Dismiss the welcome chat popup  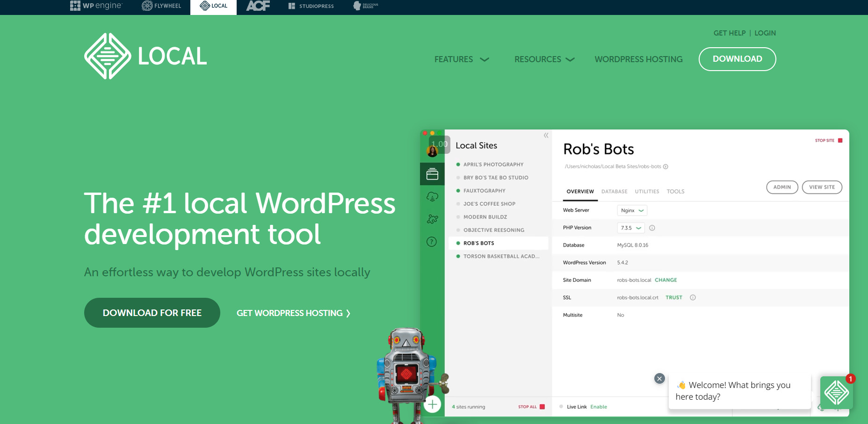click(659, 379)
